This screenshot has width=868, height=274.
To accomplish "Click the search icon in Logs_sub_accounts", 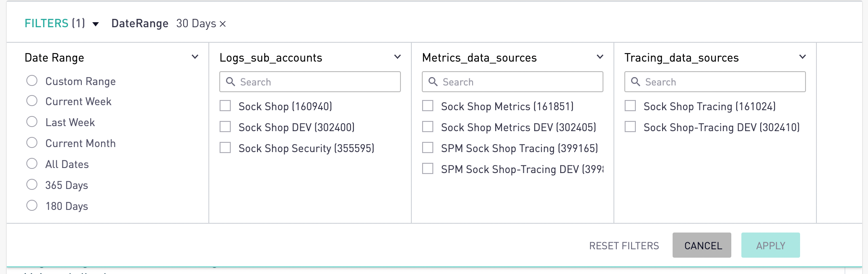I will tap(230, 82).
